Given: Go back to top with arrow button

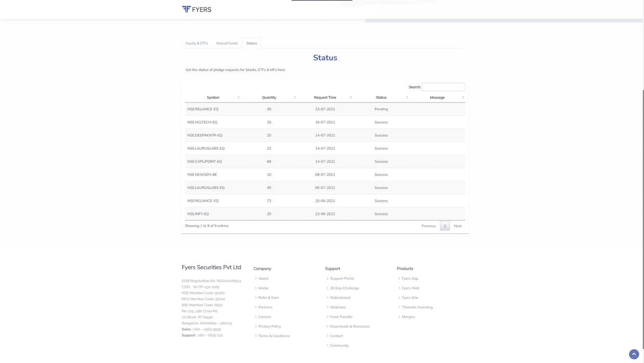Looking at the screenshot, I should (634, 354).
